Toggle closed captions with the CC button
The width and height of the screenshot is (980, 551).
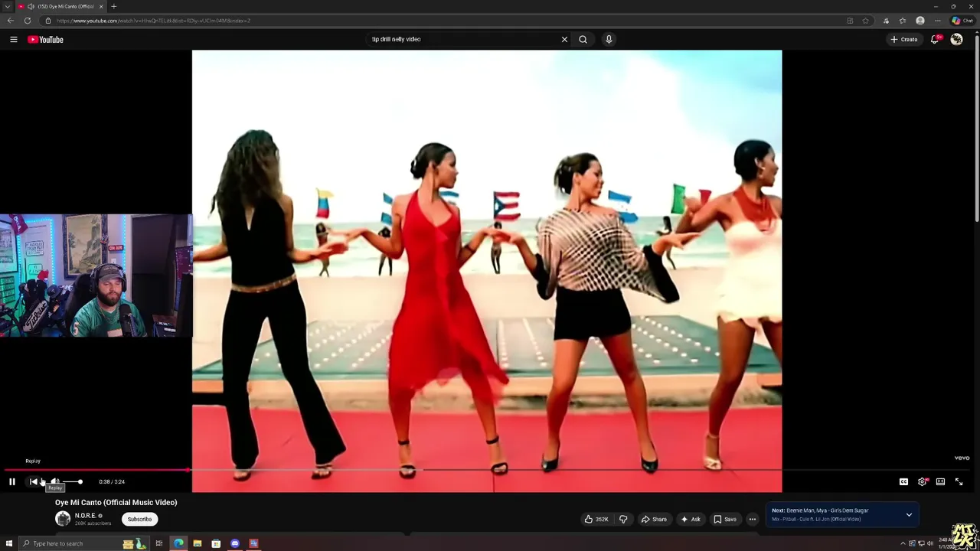click(903, 481)
